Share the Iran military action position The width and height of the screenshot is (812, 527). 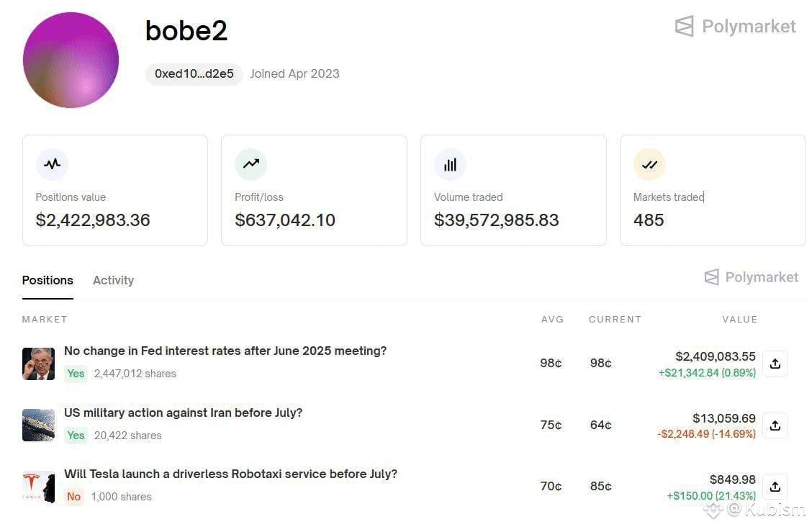[775, 425]
